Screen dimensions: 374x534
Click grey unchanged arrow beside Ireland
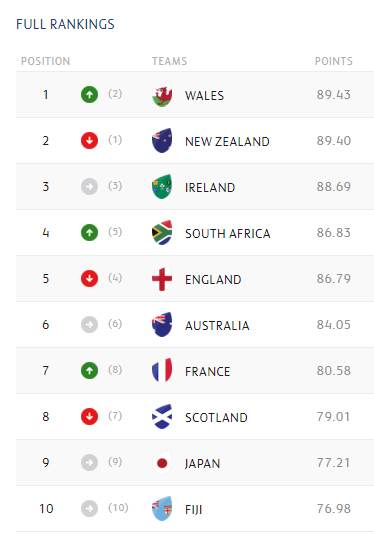(90, 187)
